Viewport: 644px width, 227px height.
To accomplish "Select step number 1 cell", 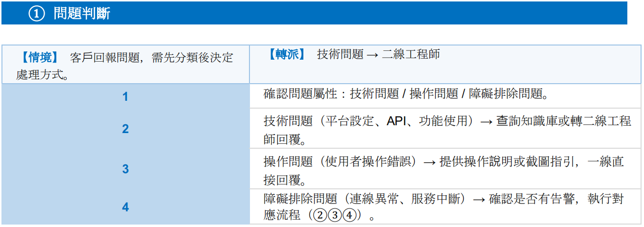I will pyautogui.click(x=125, y=96).
